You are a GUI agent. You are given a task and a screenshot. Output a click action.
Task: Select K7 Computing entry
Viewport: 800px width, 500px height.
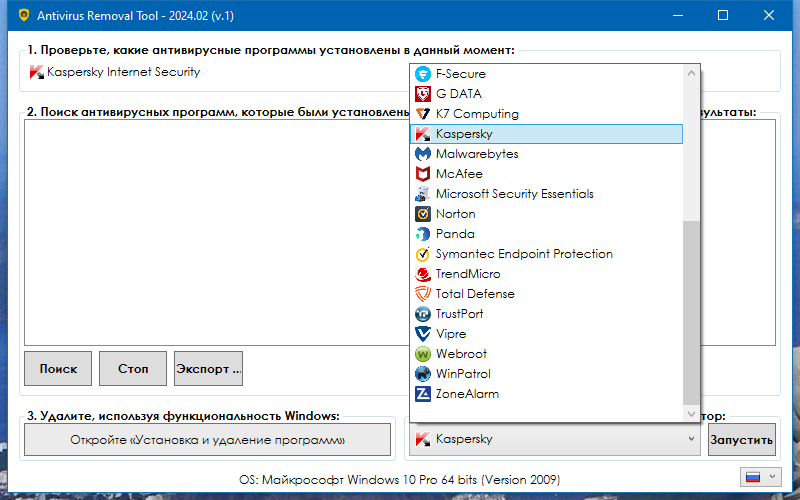pos(546,114)
